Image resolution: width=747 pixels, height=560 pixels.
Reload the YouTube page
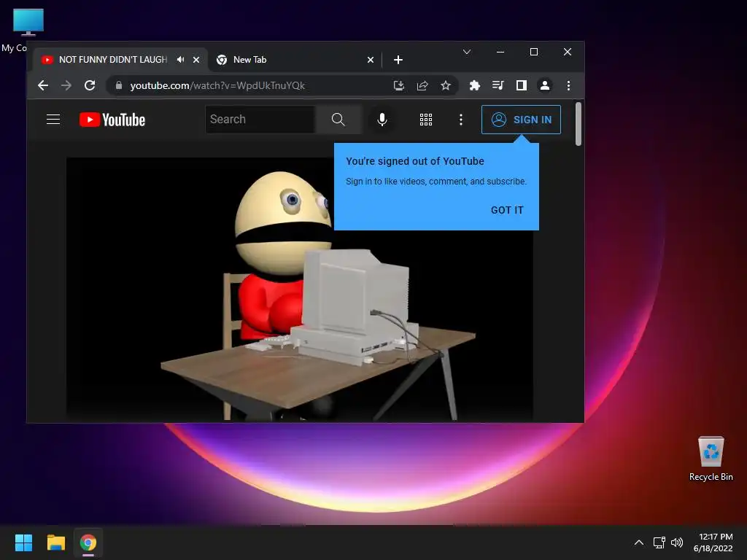coord(90,86)
